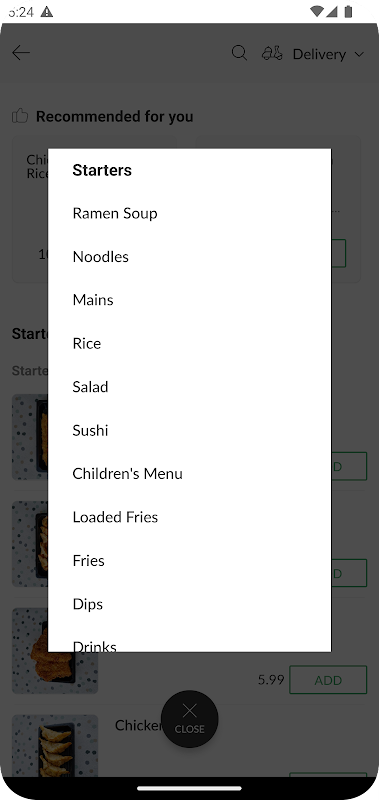This screenshot has height=800, width=379.
Task: Tap the thumbs-up recommended icon
Action: (x=20, y=116)
